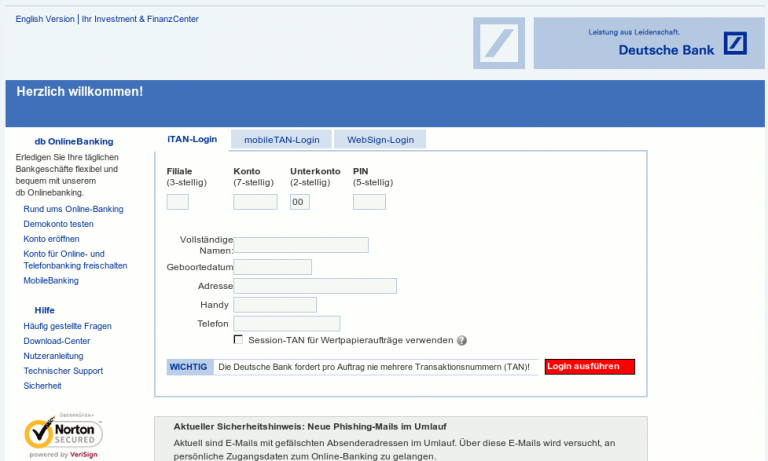Screen dimensions: 768x461
Task: Open Ihr Investment & FinanzCenter link
Action: tap(140, 19)
